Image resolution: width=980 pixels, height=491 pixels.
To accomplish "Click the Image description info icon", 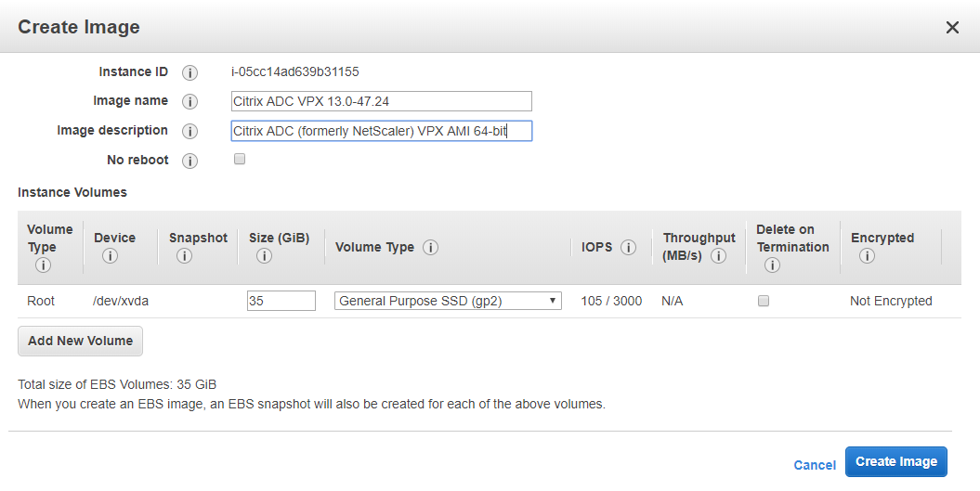I will point(189,132).
